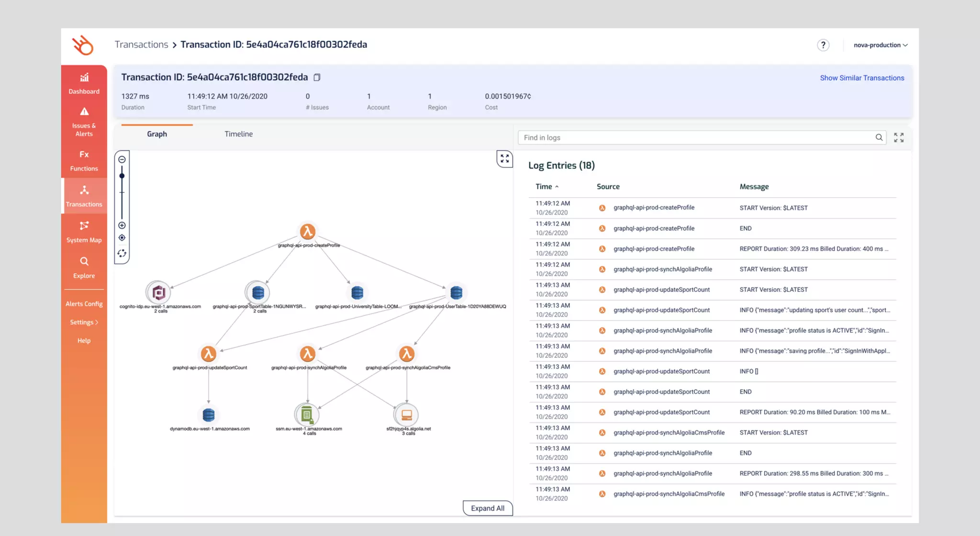Expand graph panel to fullscreen
Viewport: 980px width, 536px height.
coord(504,159)
